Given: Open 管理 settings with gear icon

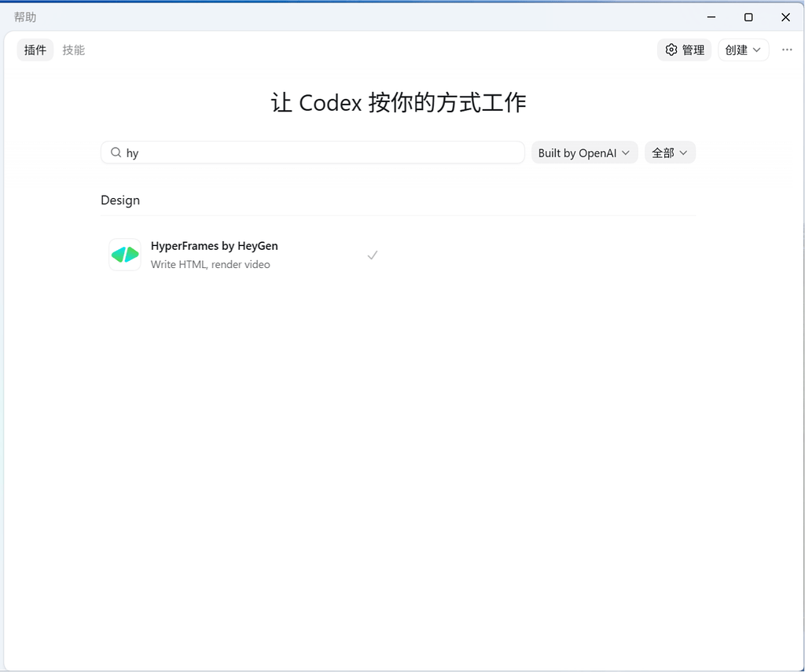Looking at the screenshot, I should (684, 50).
